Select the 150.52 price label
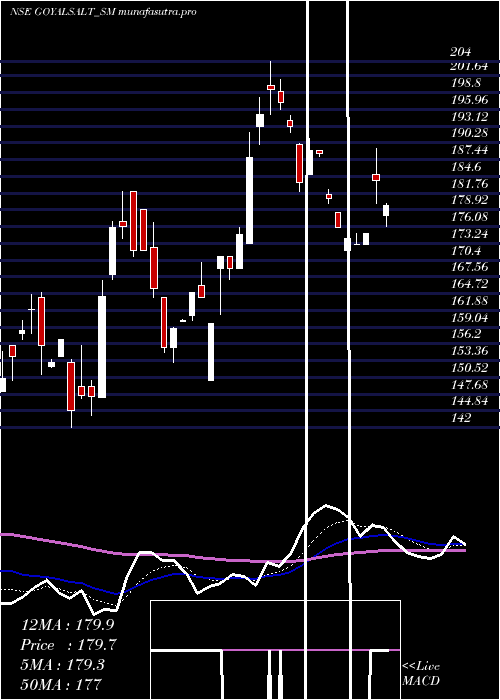This screenshot has width=500, height=700. tap(469, 367)
